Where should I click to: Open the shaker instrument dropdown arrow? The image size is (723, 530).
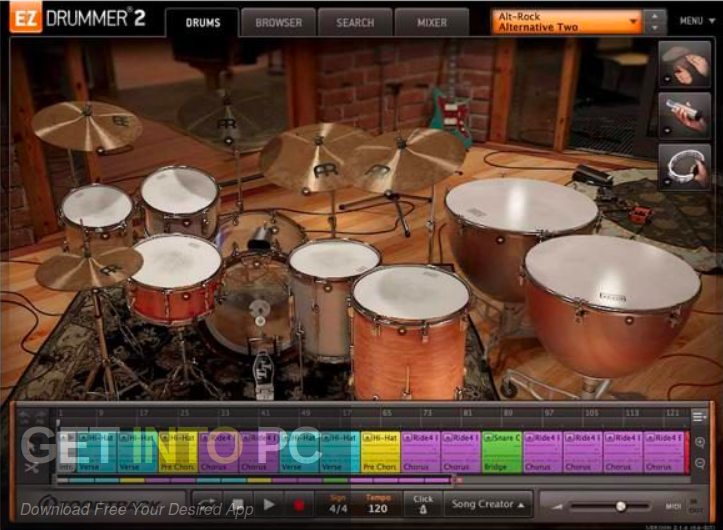667,131
